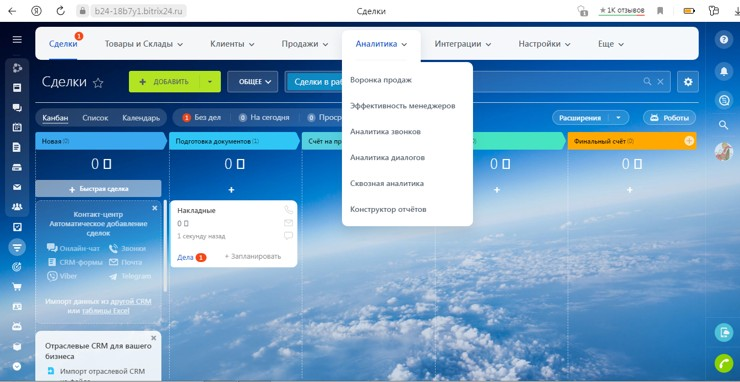Expand the Интеграции menu
This screenshot has height=382, width=740.
pyautogui.click(x=463, y=44)
